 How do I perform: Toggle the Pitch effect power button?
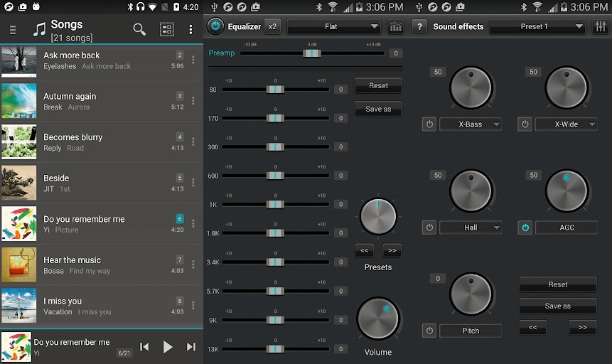coord(429,331)
